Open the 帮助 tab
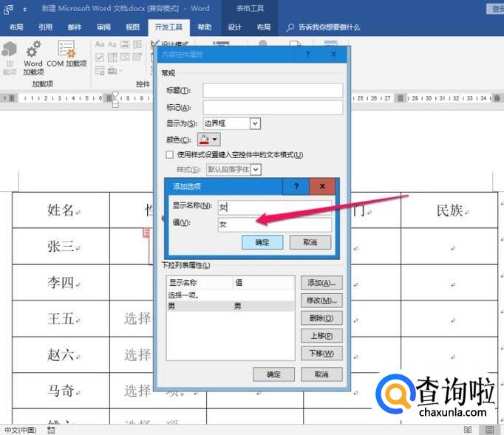Image resolution: width=504 pixels, height=435 pixels. (205, 27)
